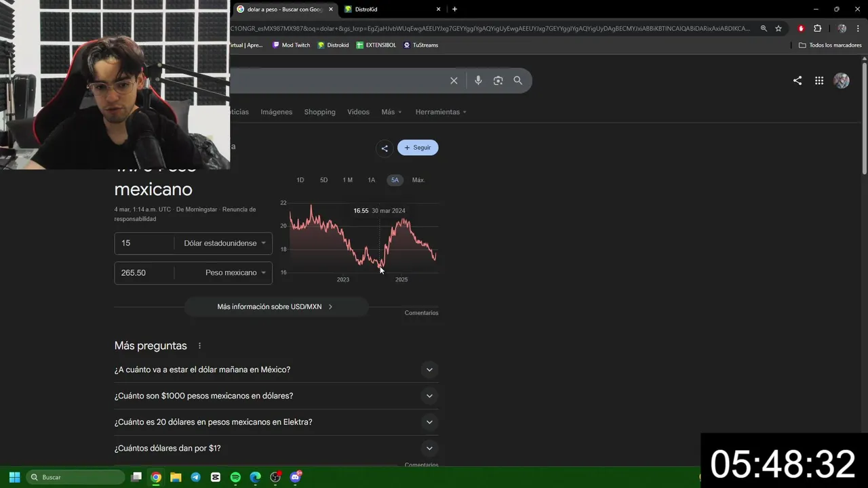The height and width of the screenshot is (488, 868).
Task: Bookmark this page with the star
Action: coord(778,28)
